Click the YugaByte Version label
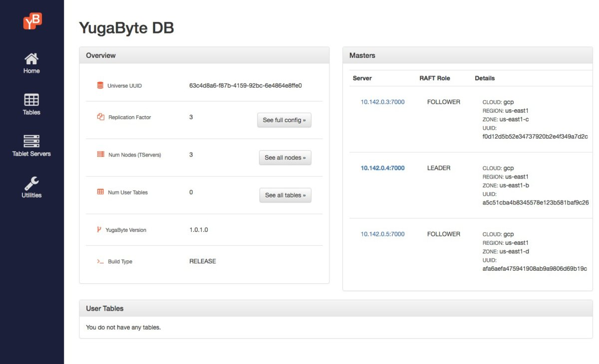Viewport: 599px width, 364px height. pyautogui.click(x=126, y=230)
